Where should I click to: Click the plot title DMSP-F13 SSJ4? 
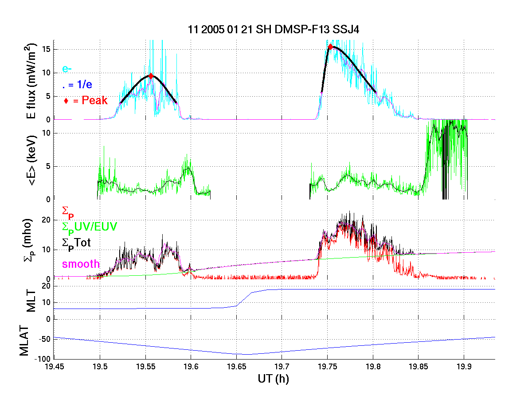[275, 29]
